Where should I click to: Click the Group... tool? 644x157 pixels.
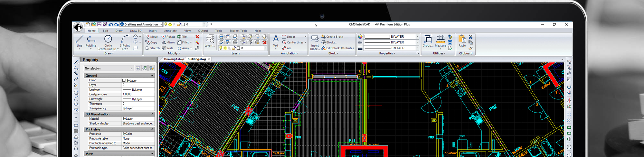coord(428,41)
